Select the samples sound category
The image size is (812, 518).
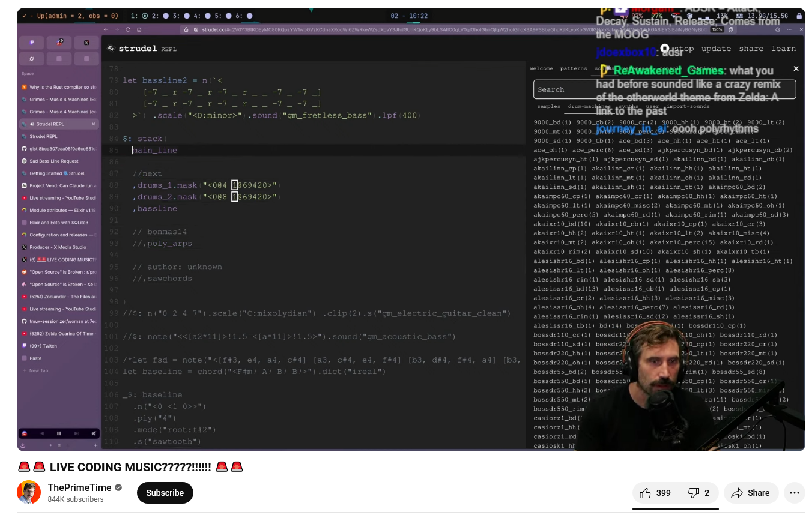[x=548, y=106]
